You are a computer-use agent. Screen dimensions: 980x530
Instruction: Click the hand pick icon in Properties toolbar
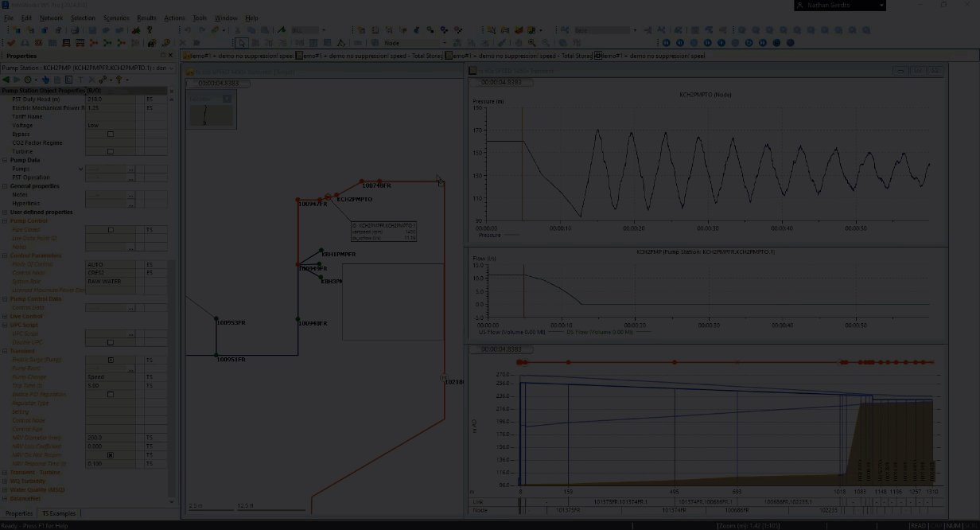pos(46,80)
